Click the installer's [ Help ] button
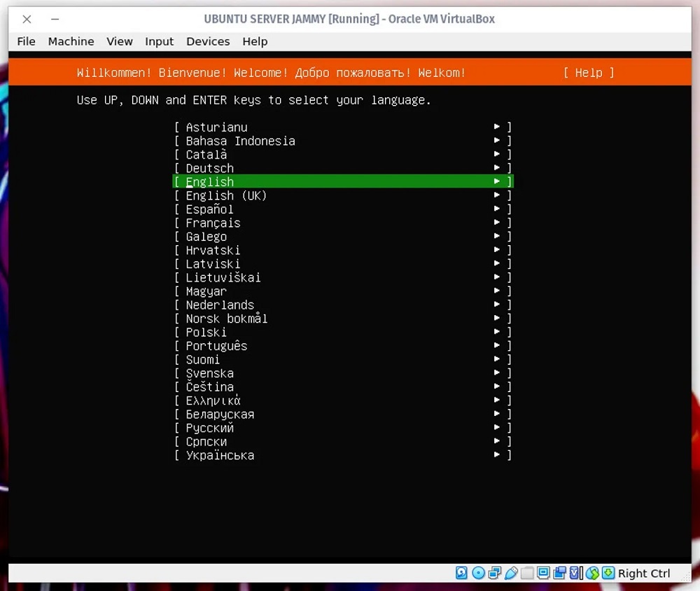Viewport: 700px width, 591px height. (x=589, y=72)
